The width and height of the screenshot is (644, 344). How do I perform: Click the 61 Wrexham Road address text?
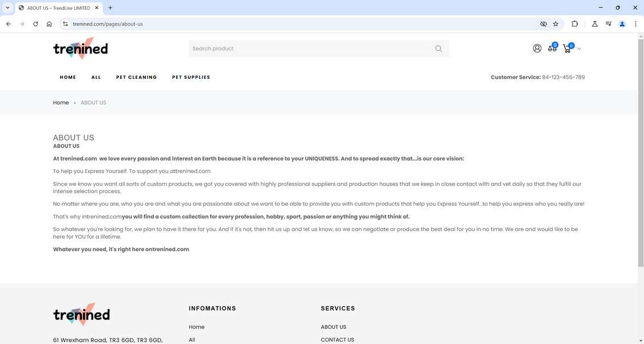[x=108, y=340]
